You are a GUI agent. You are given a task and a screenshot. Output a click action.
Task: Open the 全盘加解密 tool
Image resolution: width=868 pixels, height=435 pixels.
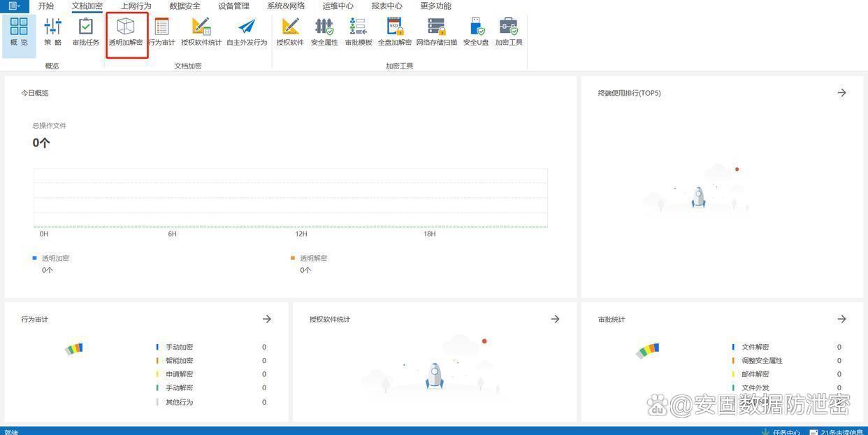point(395,32)
